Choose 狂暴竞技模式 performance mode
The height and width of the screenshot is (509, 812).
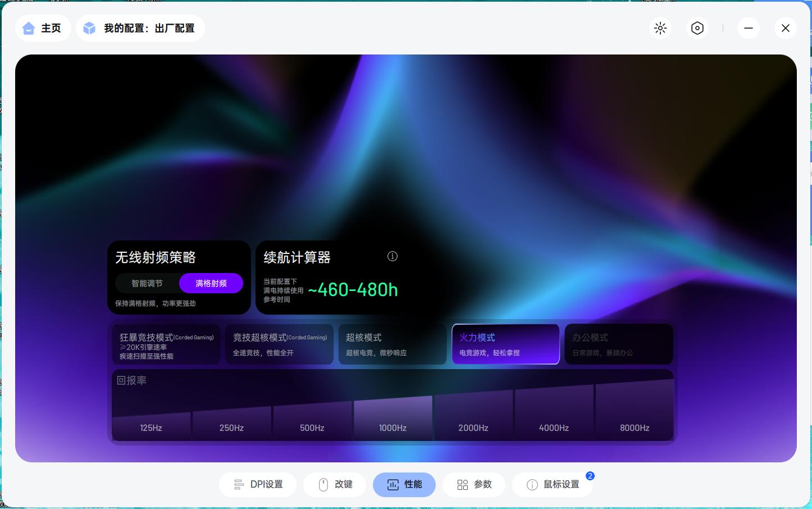click(166, 344)
